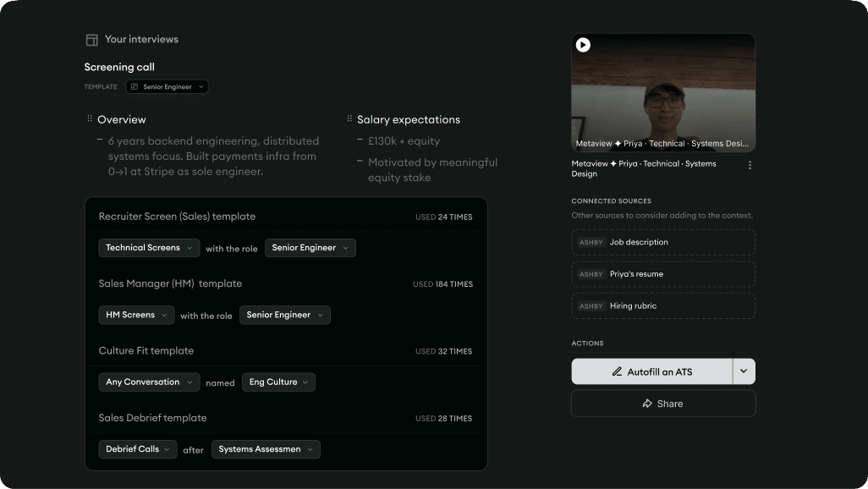The width and height of the screenshot is (868, 489).
Task: Expand the Debrief Calls dropdown
Action: point(139,449)
